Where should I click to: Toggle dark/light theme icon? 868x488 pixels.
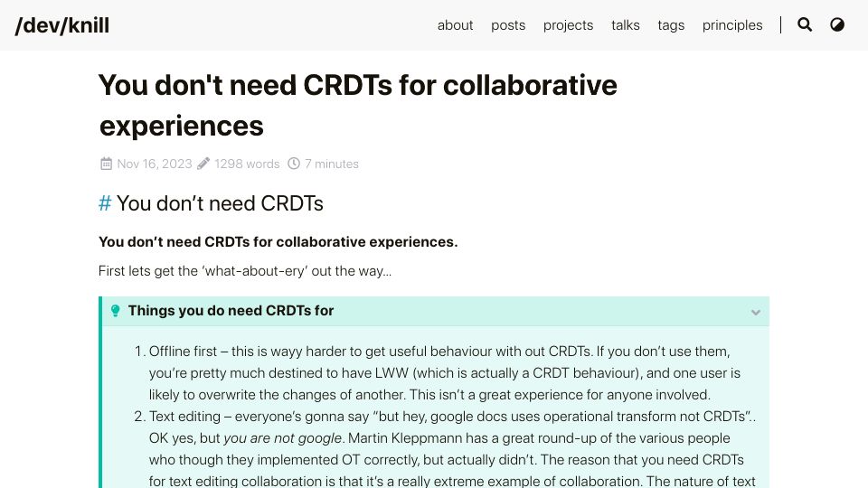pyautogui.click(x=837, y=25)
